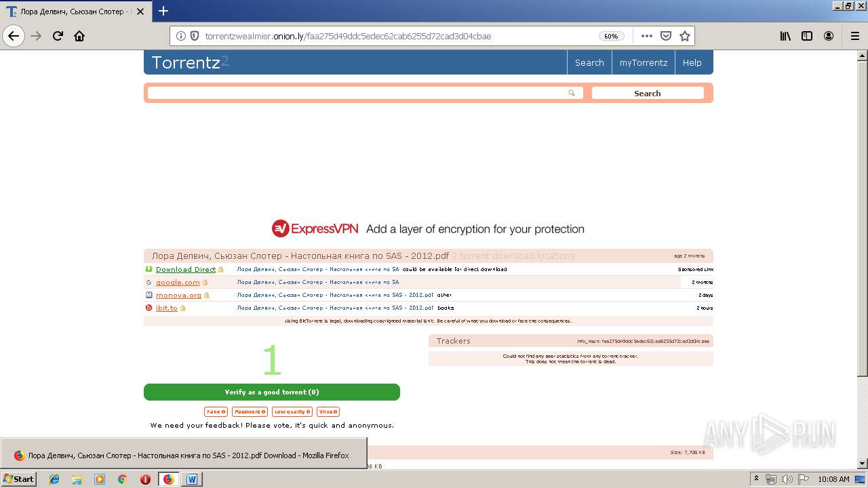Image resolution: width=868 pixels, height=488 pixels.
Task: Follow the Download Direct link
Action: (186, 269)
